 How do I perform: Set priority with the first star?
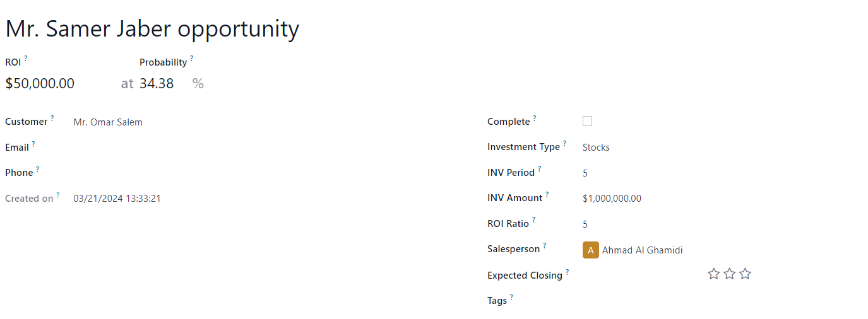tap(714, 274)
